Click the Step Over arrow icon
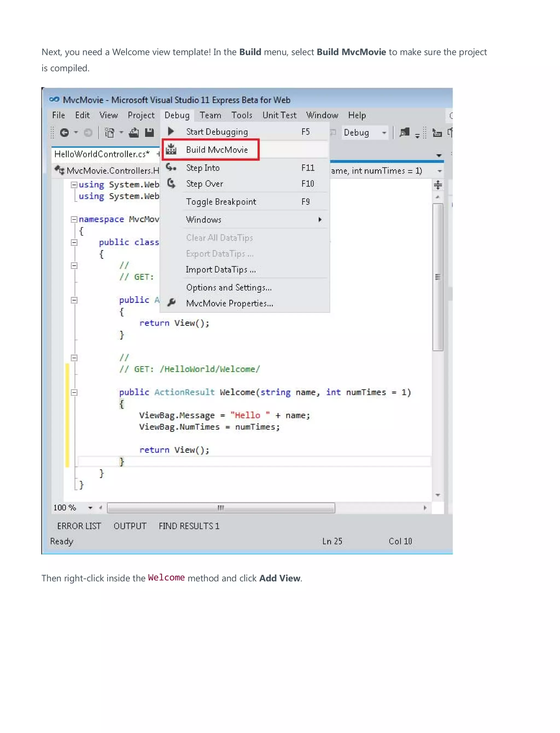 click(171, 183)
